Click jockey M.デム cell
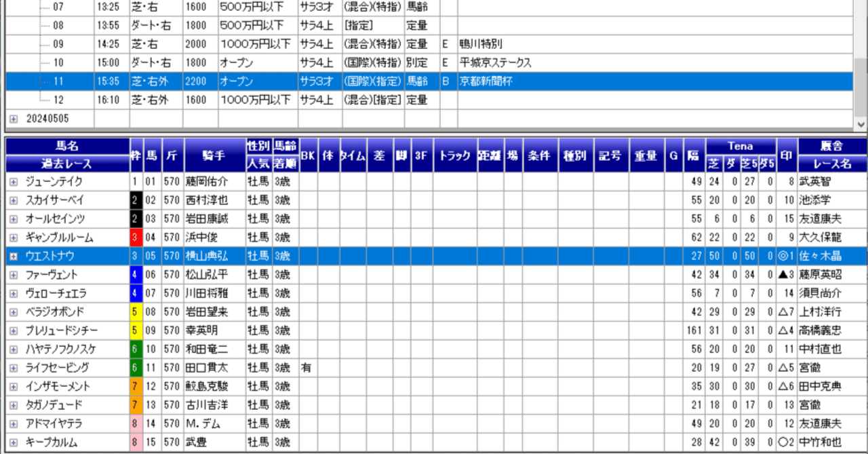The height and width of the screenshot is (454, 868). coord(214,423)
